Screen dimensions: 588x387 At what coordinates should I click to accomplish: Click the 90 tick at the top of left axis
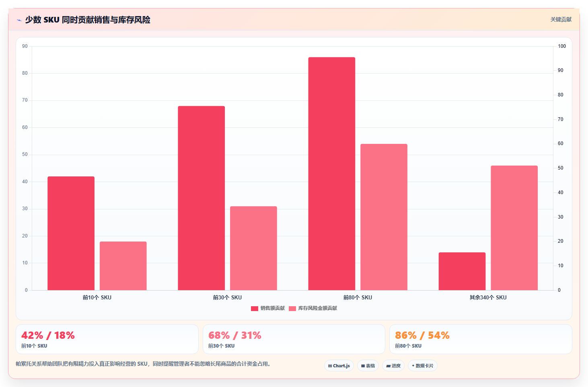point(25,46)
